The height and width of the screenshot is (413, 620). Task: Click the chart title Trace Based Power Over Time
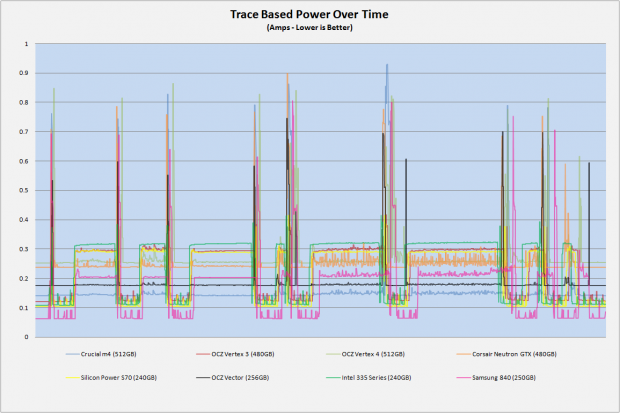309,15
